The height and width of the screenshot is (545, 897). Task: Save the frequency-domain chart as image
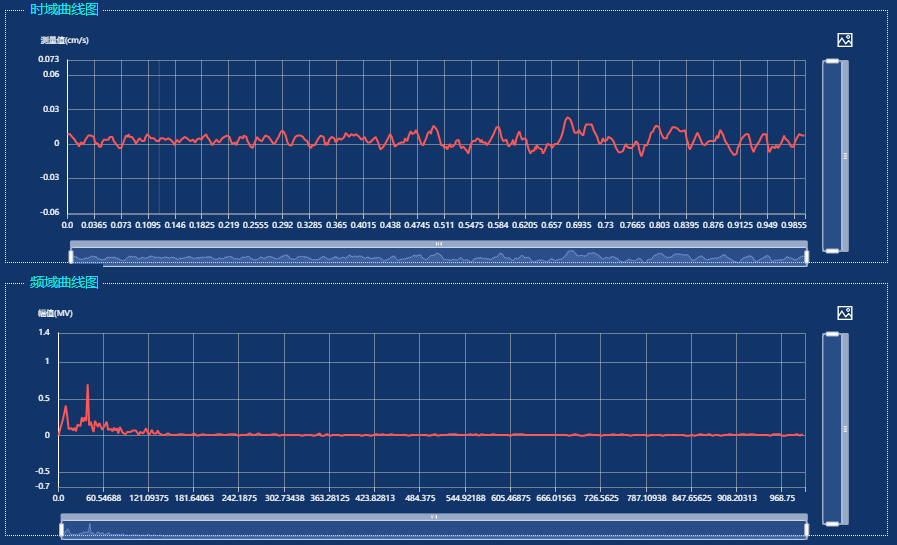[844, 313]
